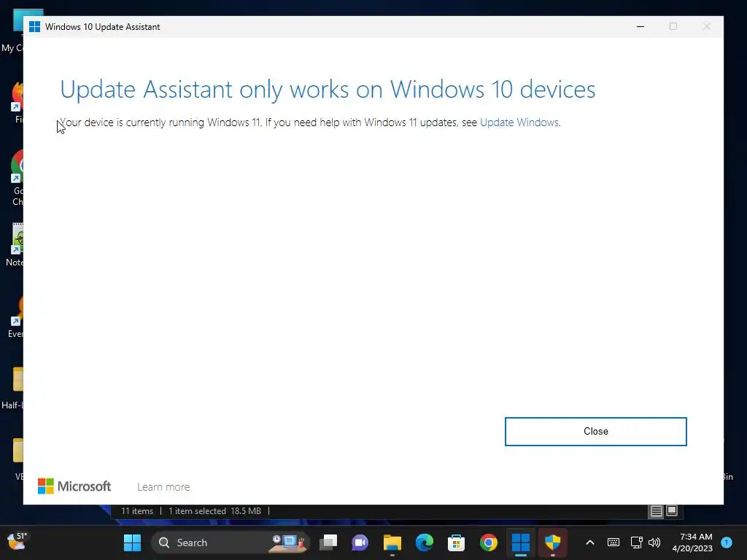
Task: Open the Update Windows link
Action: [x=519, y=122]
